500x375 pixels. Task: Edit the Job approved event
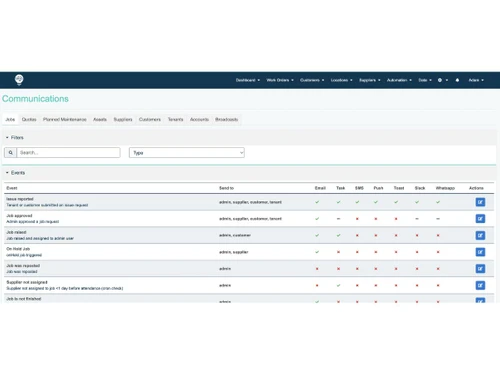coord(480,219)
